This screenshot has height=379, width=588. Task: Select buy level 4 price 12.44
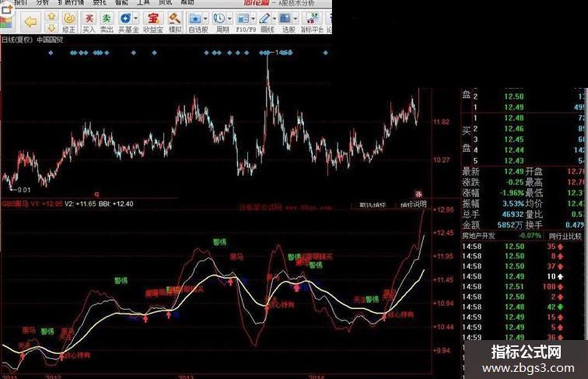tap(514, 150)
